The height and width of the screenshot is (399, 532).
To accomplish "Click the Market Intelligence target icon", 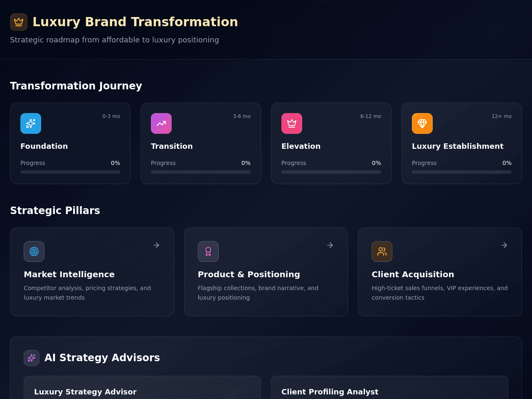I will (x=34, y=251).
